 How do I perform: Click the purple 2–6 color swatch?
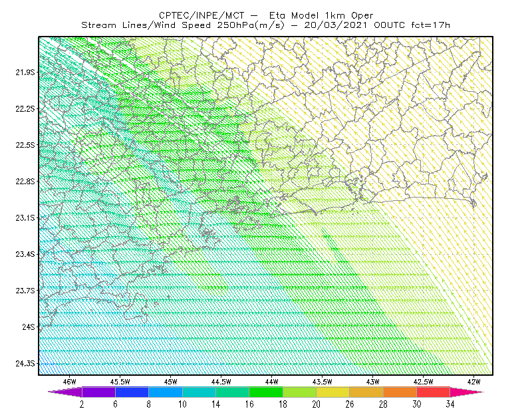98,392
